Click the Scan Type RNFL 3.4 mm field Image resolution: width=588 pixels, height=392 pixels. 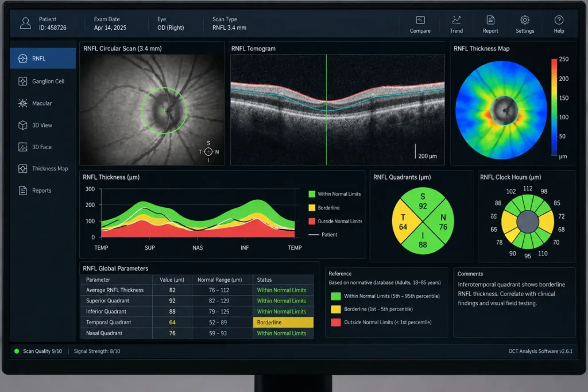[x=229, y=23]
